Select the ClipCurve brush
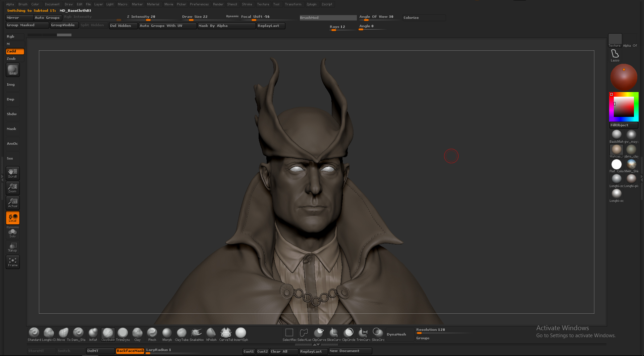Screen dimensions: 644x356 319,335
